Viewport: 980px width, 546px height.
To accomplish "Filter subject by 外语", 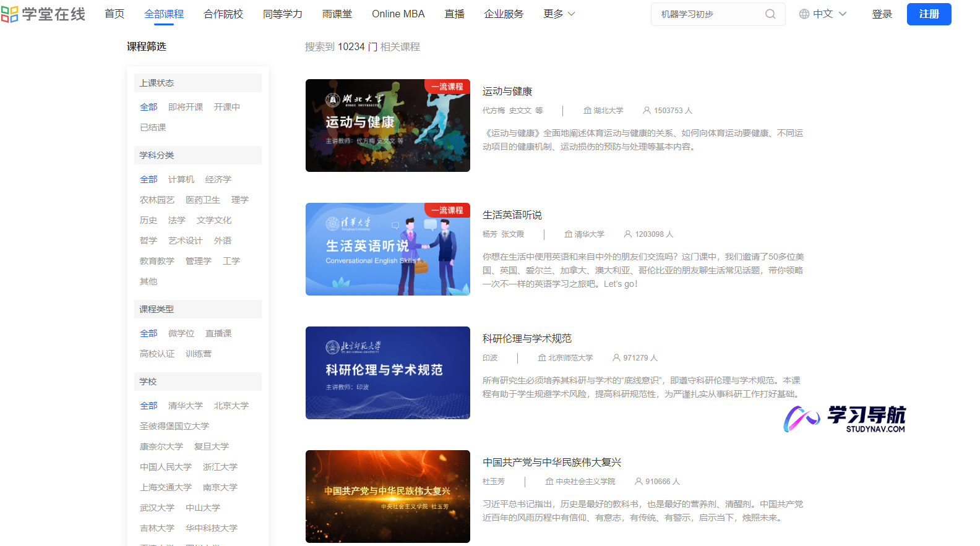I will [x=223, y=241].
